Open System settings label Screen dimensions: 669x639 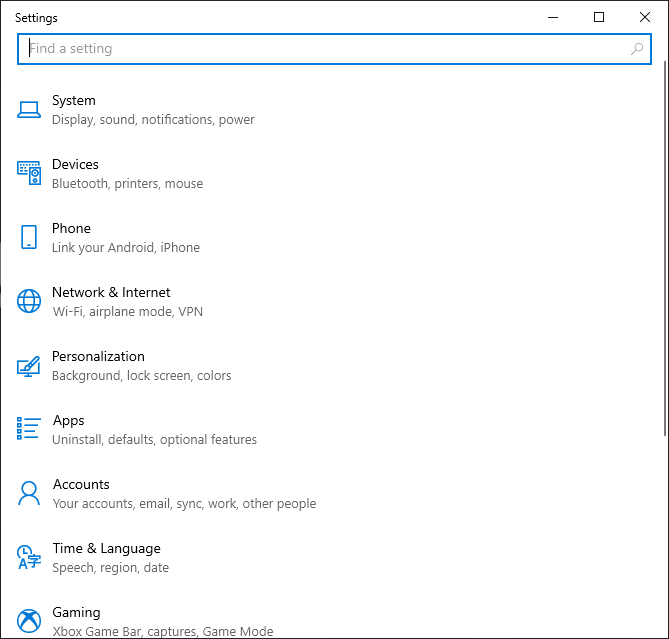click(x=74, y=100)
